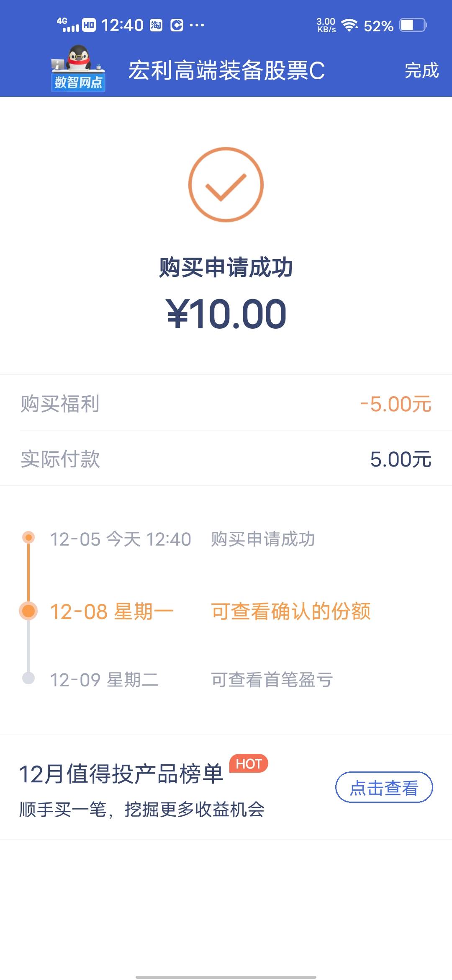
Task: Tap the three-dot notification overflow icon
Action: click(x=197, y=26)
